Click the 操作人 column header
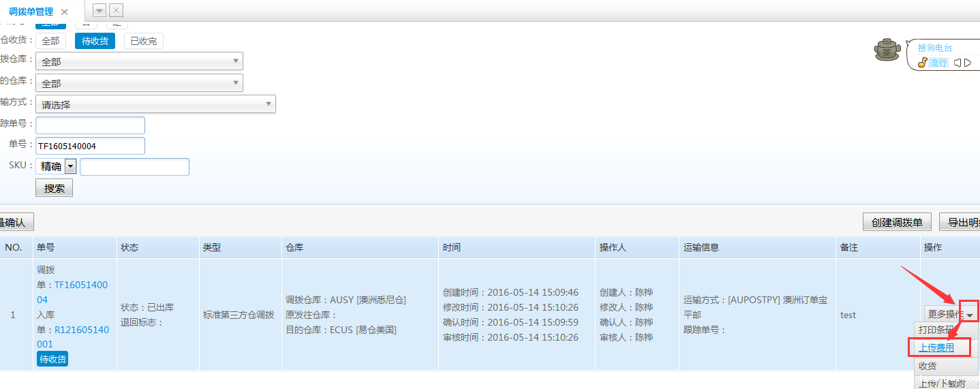 pyautogui.click(x=637, y=247)
